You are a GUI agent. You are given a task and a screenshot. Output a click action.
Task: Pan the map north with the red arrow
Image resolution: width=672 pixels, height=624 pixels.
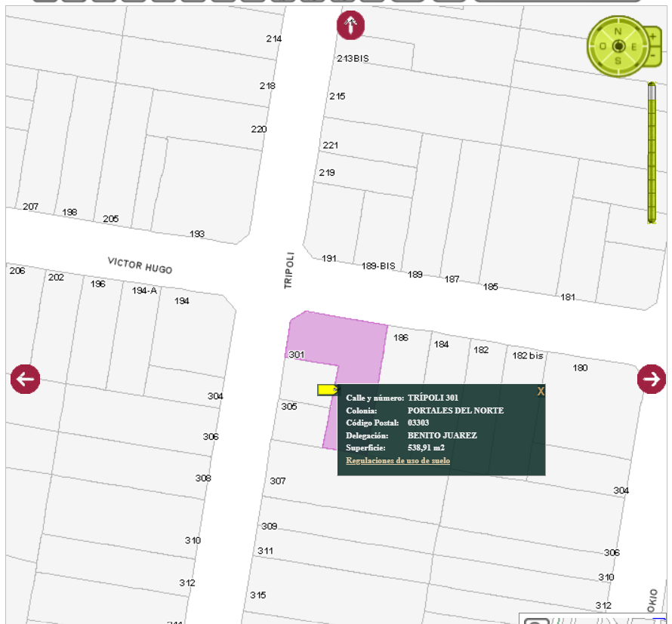(350, 25)
